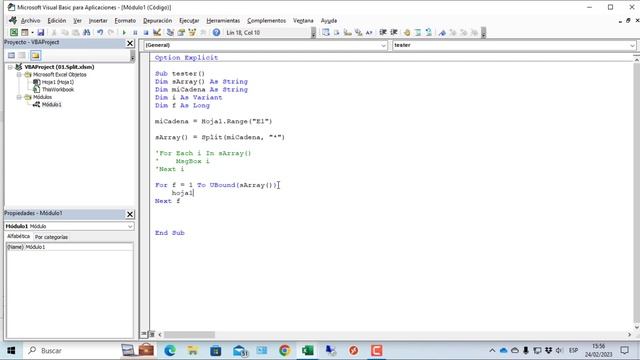Image resolution: width=640 pixels, height=360 pixels.
Task: Open the Herramientas menu
Action: click(x=223, y=20)
